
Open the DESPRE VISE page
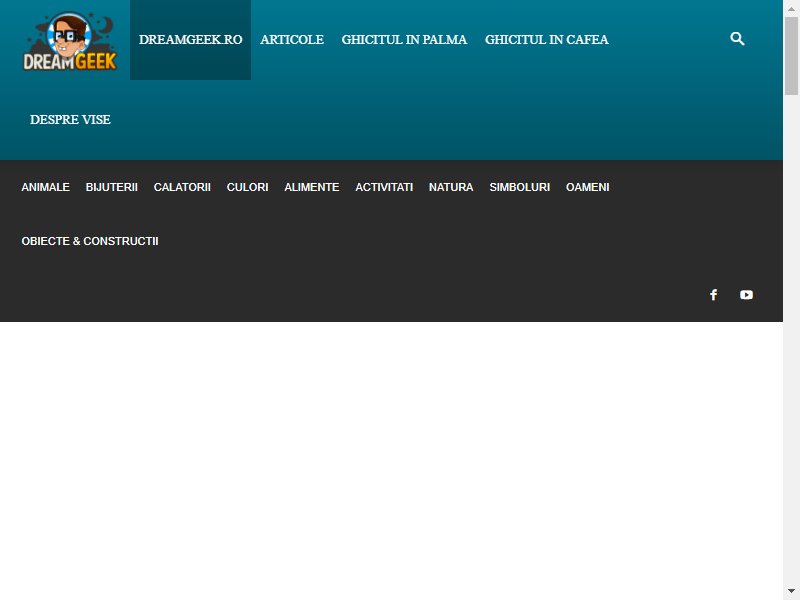click(70, 119)
